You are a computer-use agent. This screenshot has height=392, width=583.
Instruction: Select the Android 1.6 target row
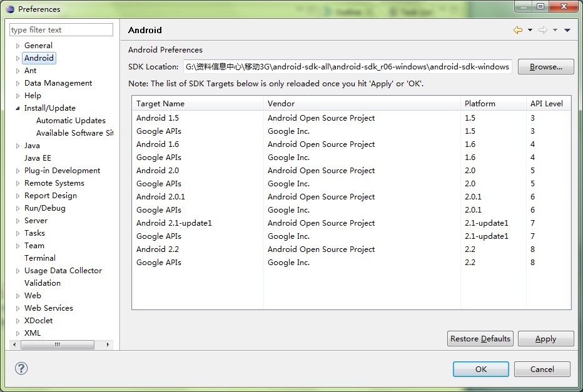click(352, 144)
